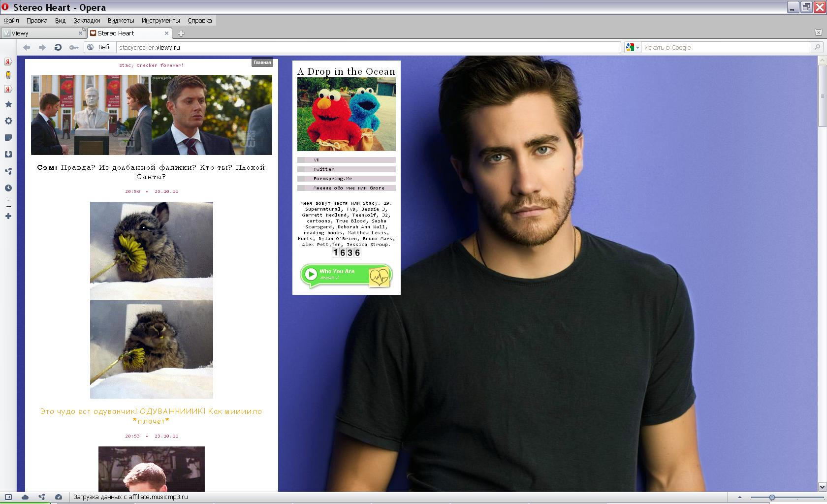
Task: Click the 20:56 post timestamp
Action: point(132,191)
